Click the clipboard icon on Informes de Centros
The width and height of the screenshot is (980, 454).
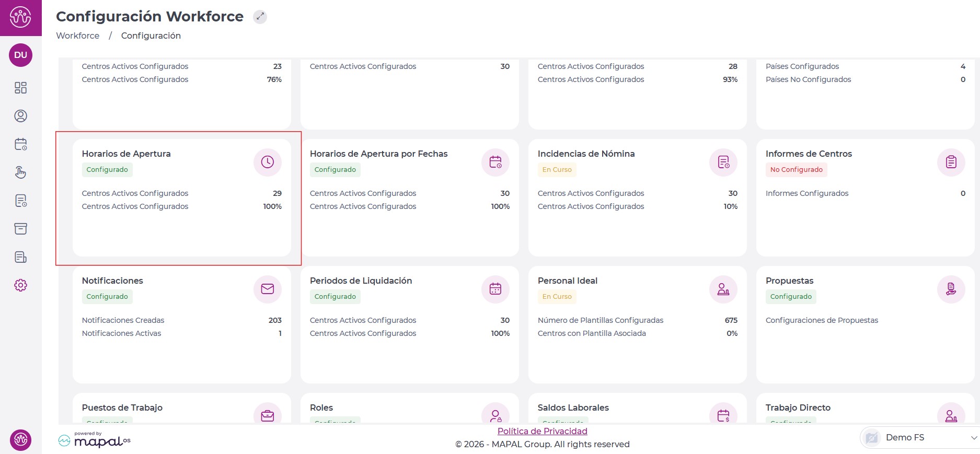tap(951, 162)
